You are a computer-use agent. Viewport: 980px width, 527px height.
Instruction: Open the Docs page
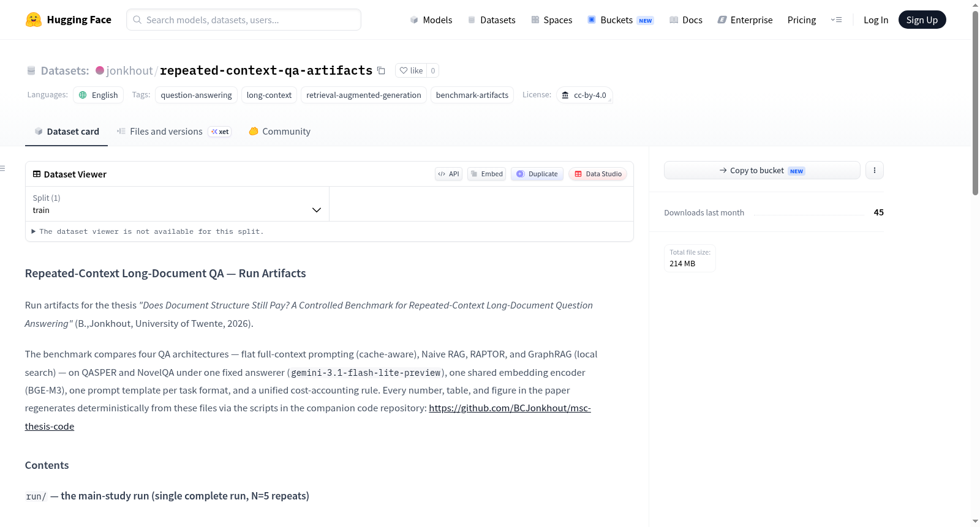[686, 20]
